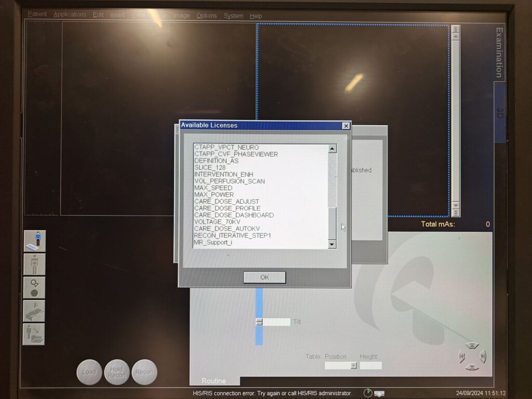Select the patient body model icon
This screenshot has height=399, width=532.
tap(34, 264)
